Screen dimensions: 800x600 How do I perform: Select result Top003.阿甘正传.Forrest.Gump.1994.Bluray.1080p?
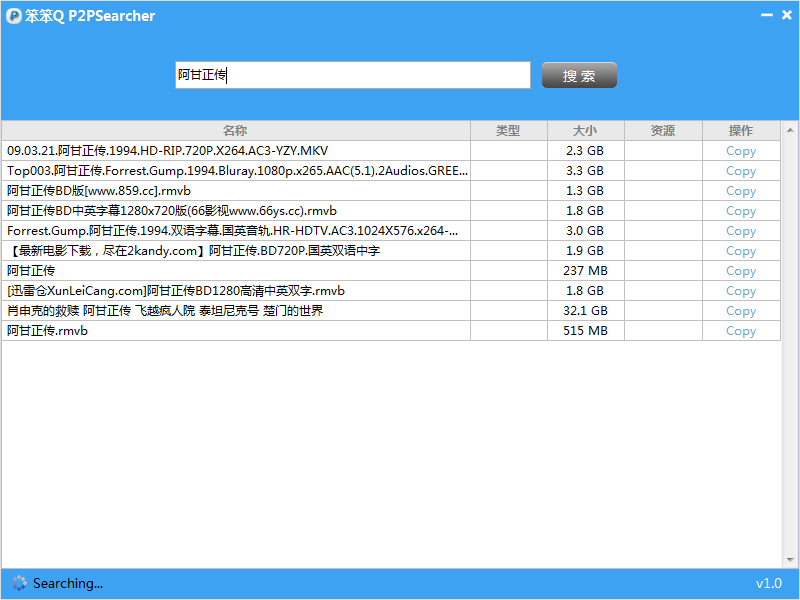[237, 170]
